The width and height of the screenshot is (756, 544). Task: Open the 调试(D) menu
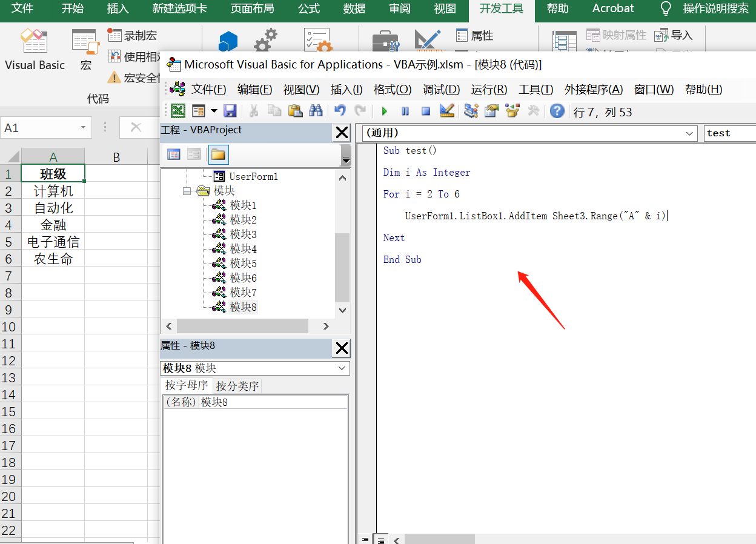point(441,90)
